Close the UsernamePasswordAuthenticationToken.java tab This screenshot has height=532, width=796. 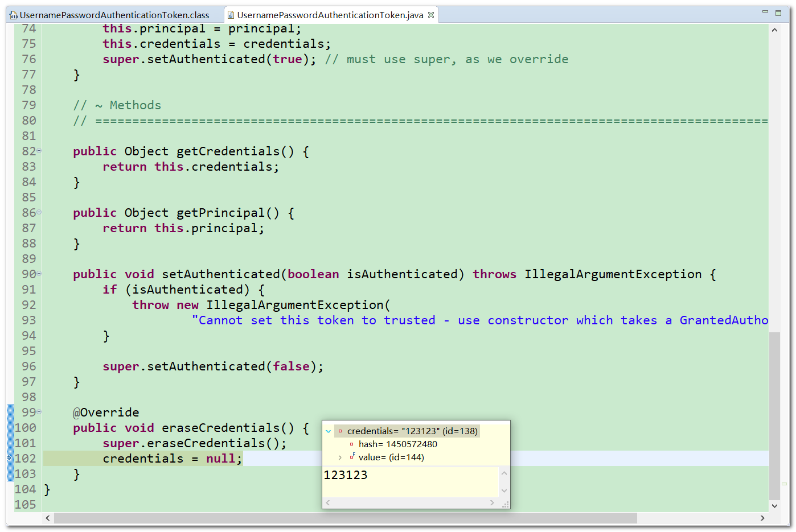431,15
